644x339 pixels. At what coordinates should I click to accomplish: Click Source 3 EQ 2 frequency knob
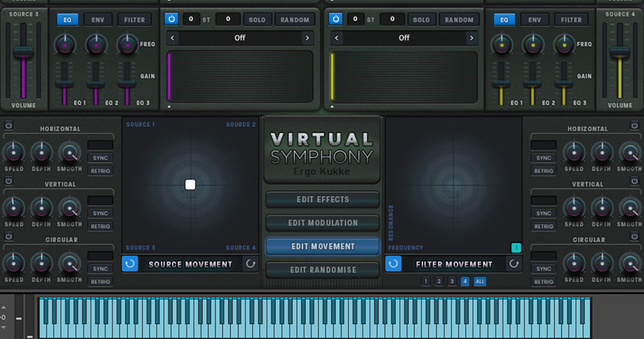pos(96,44)
